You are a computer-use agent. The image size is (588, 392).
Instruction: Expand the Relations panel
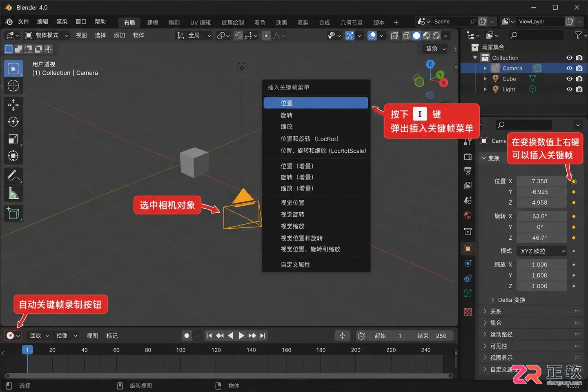531,311
